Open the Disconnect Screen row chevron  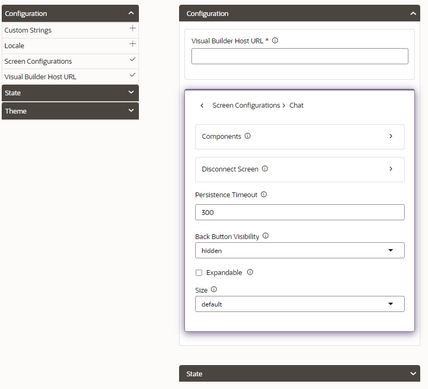click(x=391, y=169)
